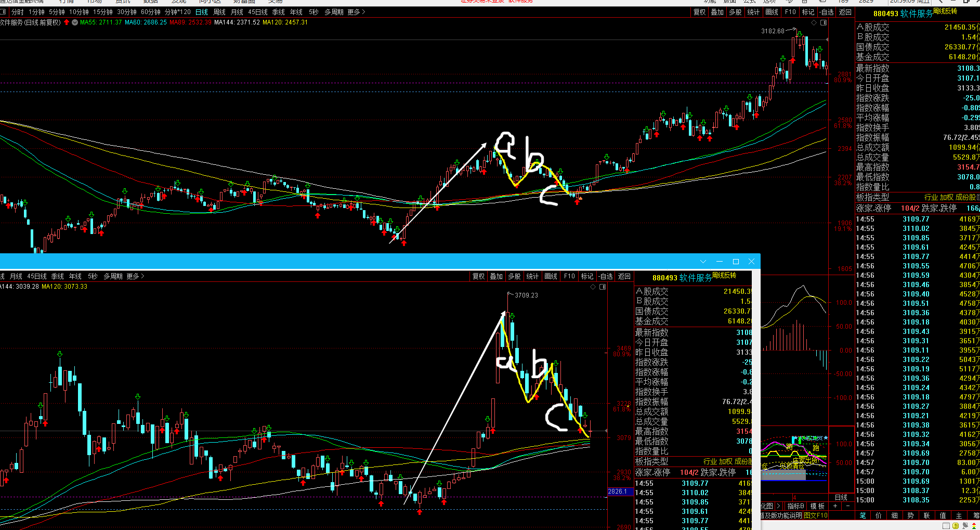Select the 主 tab at bottom right
The image size is (980, 530).
coord(959,515)
